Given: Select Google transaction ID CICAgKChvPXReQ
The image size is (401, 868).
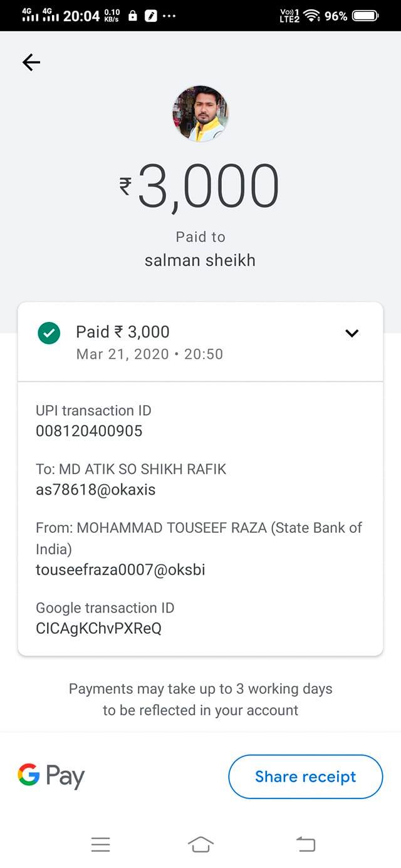Looking at the screenshot, I should (x=98, y=628).
